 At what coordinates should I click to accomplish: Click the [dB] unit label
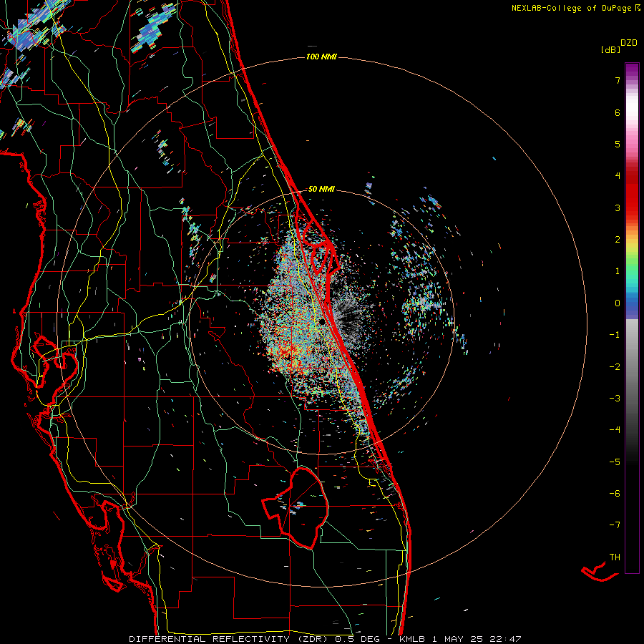[610, 50]
